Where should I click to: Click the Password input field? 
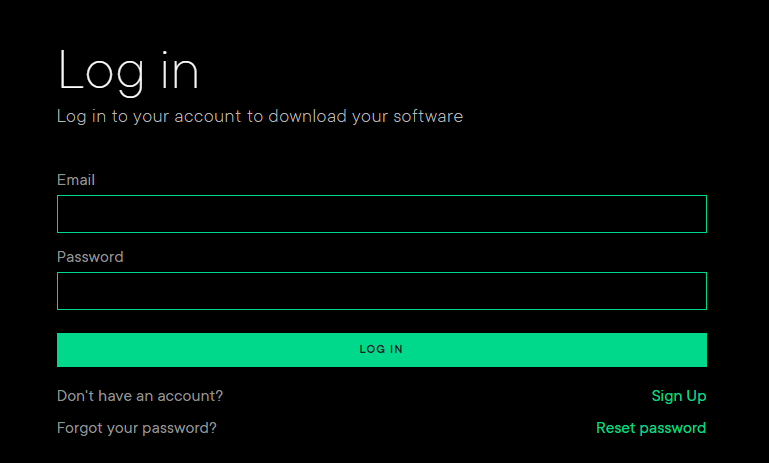coord(381,291)
